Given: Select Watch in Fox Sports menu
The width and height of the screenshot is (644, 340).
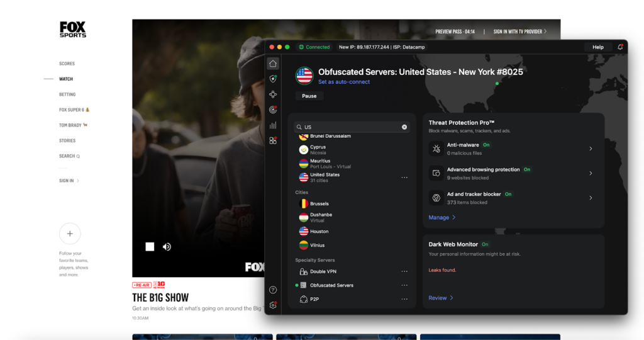Looking at the screenshot, I should 65,79.
